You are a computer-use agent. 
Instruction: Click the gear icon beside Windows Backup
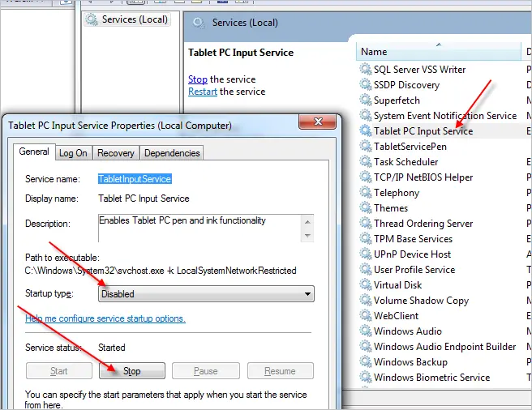click(x=366, y=361)
